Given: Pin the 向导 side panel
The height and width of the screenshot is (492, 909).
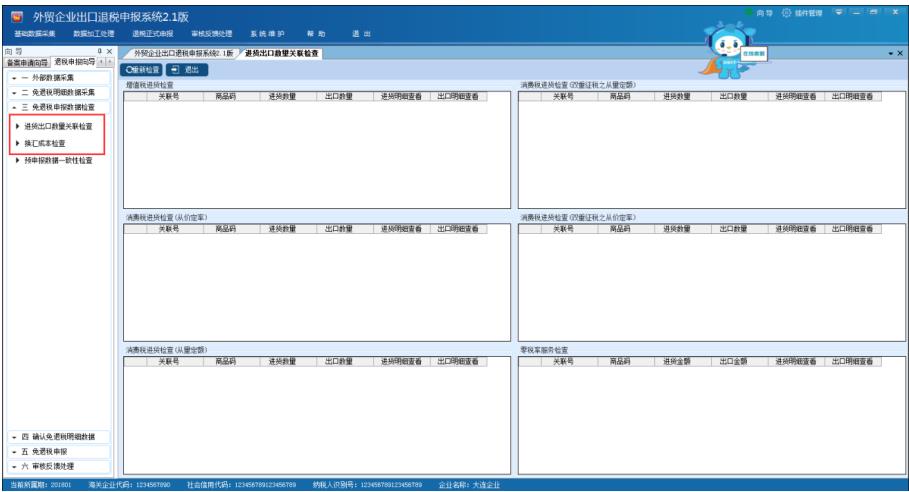Looking at the screenshot, I should click(x=99, y=50).
